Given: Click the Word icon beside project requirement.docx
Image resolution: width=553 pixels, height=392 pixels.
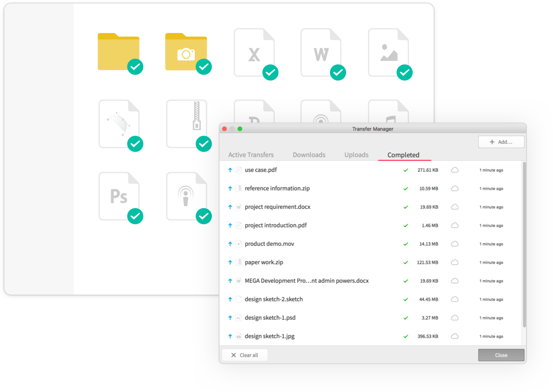Looking at the screenshot, I should coord(238,207).
